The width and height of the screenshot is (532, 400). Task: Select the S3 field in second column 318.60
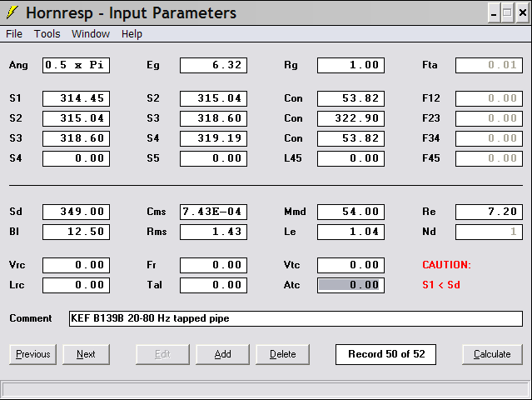[x=213, y=118]
